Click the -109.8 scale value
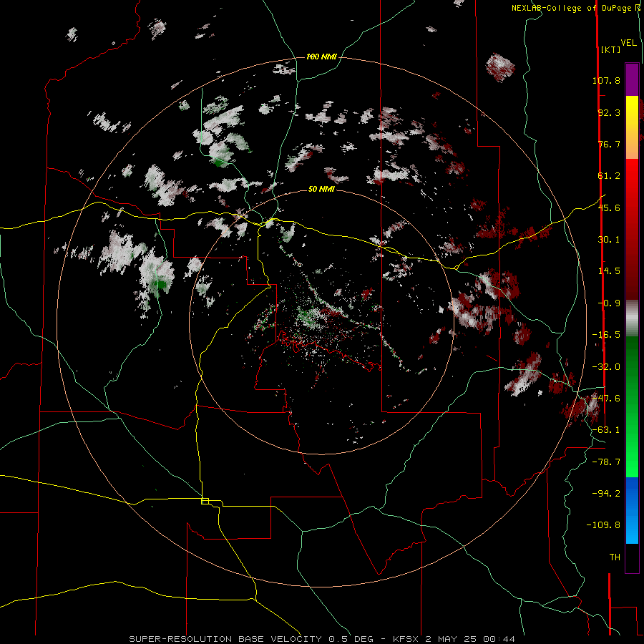Screen dimensions: 644x644 point(603,525)
